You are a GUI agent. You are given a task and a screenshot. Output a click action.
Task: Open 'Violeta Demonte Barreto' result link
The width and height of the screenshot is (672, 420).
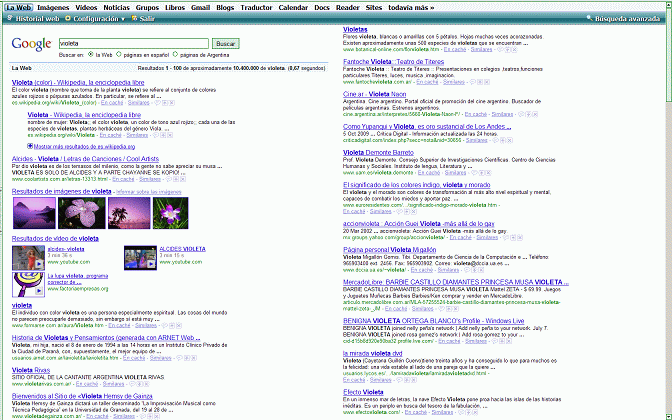[378, 153]
